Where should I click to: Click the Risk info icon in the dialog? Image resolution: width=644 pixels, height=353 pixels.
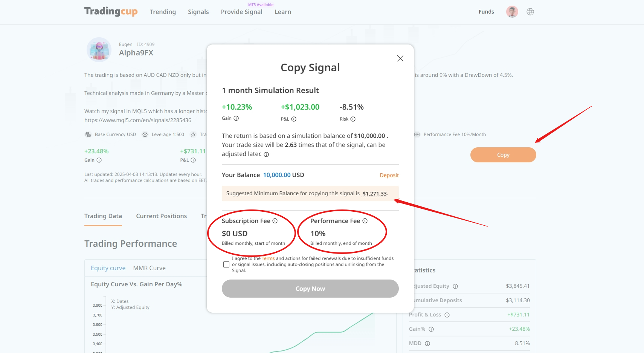point(353,119)
